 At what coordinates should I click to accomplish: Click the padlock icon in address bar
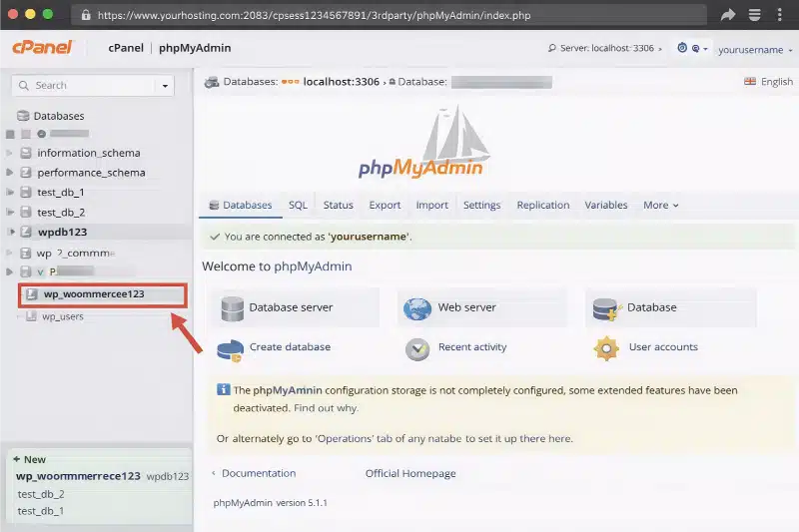click(86, 15)
